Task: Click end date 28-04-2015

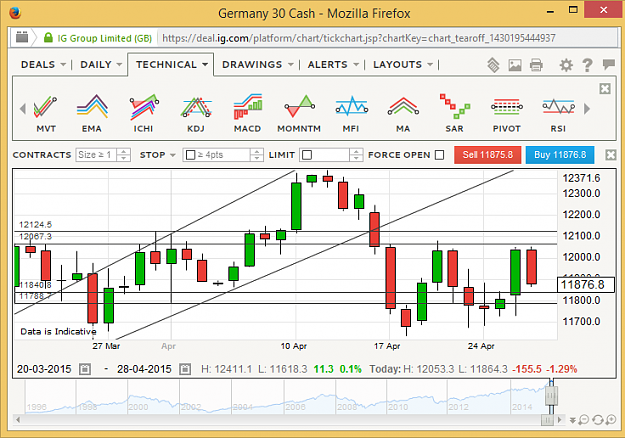Action: (144, 369)
